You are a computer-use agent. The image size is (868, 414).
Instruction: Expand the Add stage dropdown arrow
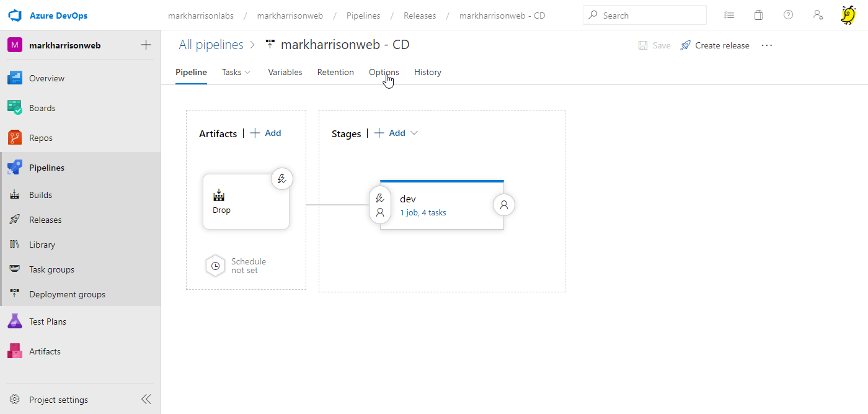[x=414, y=133]
